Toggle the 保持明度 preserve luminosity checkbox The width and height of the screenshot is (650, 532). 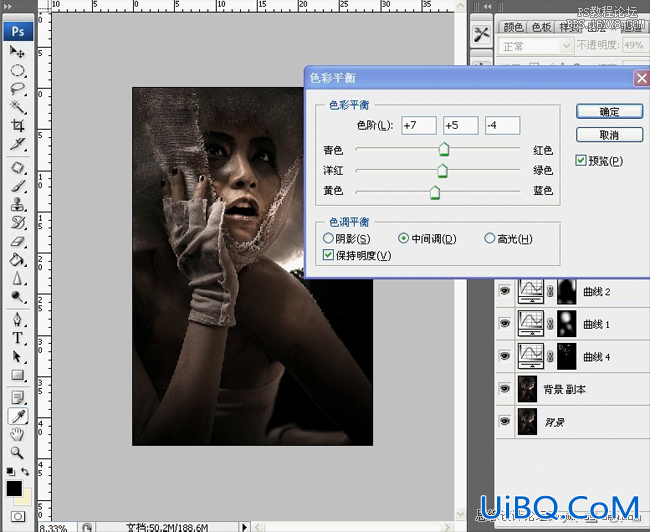tap(328, 255)
